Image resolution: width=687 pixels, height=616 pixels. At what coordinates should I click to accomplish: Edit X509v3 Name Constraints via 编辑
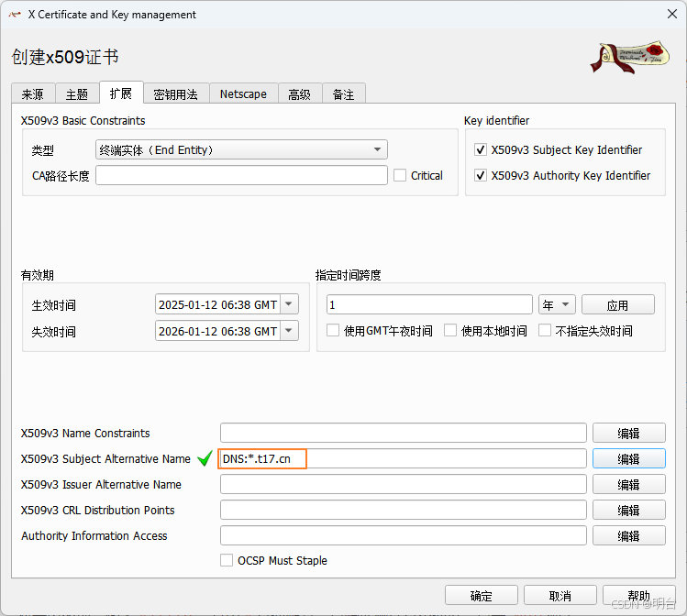(628, 433)
